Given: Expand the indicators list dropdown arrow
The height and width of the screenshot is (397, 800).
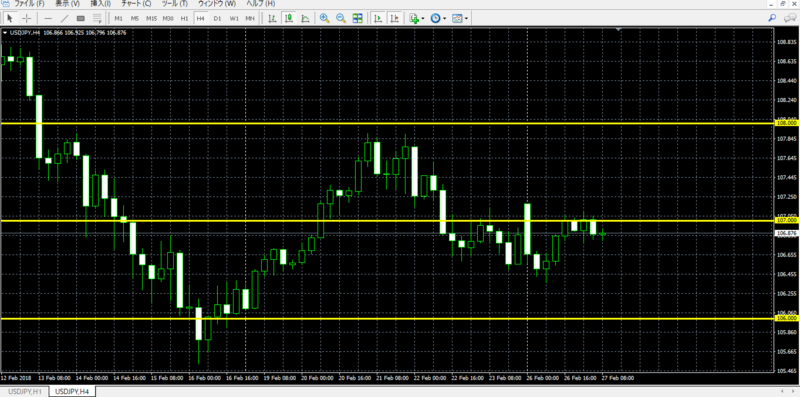Looking at the screenshot, I should click(x=423, y=19).
